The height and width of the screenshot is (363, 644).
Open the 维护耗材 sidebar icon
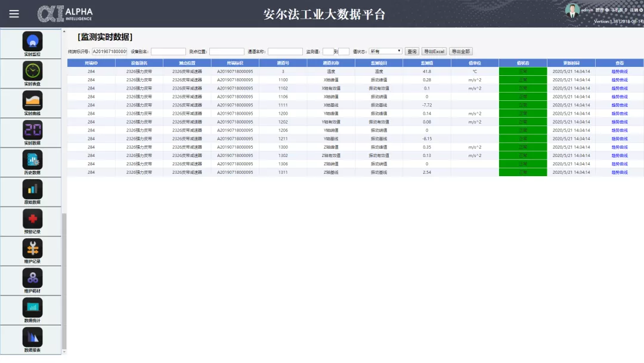[x=32, y=278]
